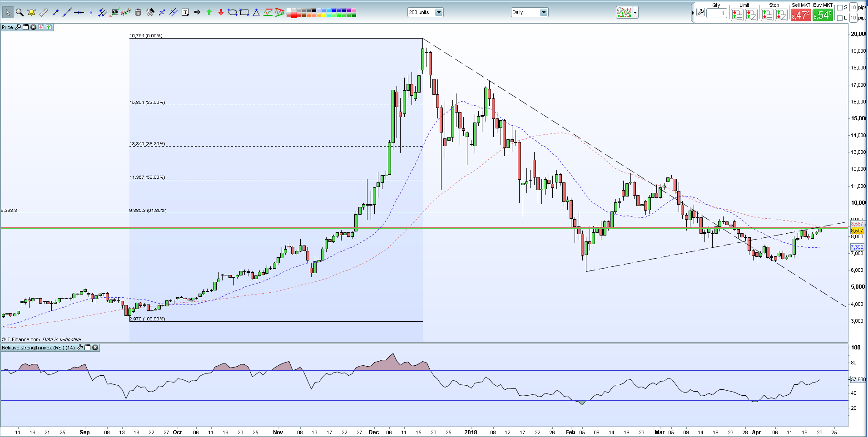Select the horizontal line tool
The height and width of the screenshot is (437, 868).
79,13
